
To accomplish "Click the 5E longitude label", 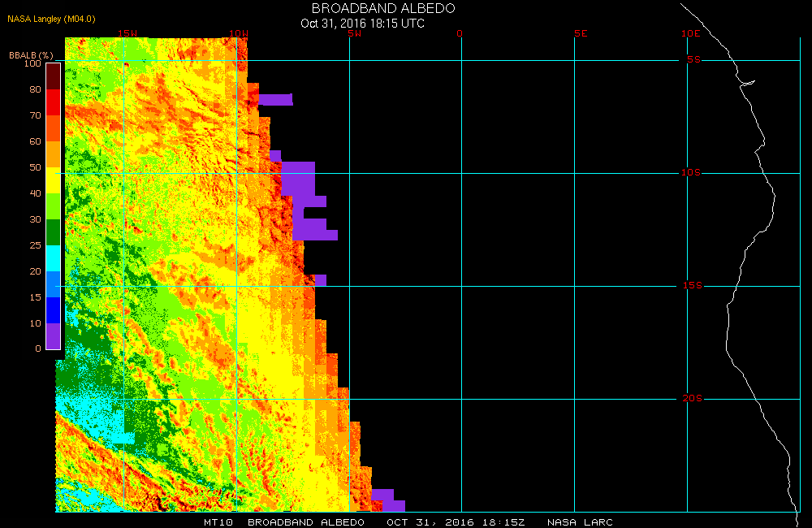I will pos(579,34).
